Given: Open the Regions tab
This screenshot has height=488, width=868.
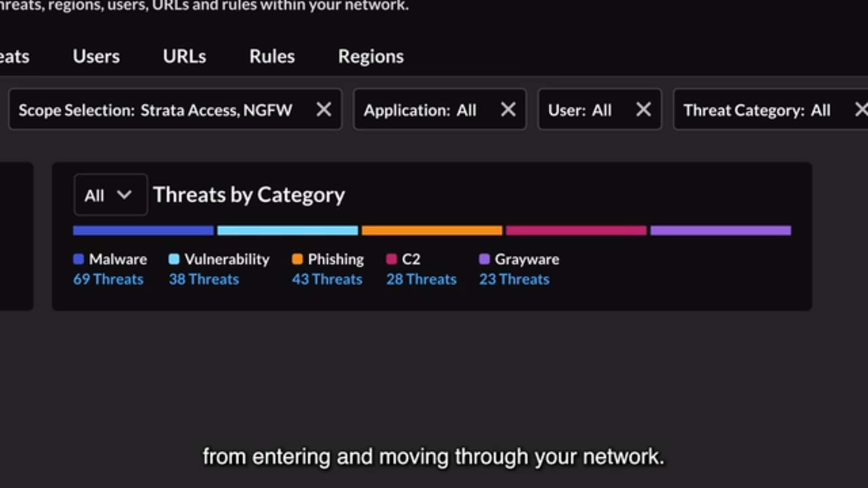Looking at the screenshot, I should click(371, 56).
